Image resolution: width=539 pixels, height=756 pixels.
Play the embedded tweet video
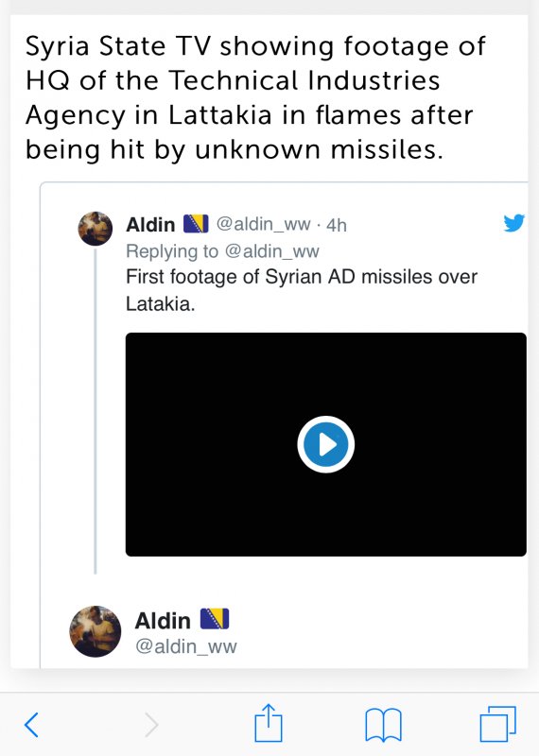pos(325,444)
